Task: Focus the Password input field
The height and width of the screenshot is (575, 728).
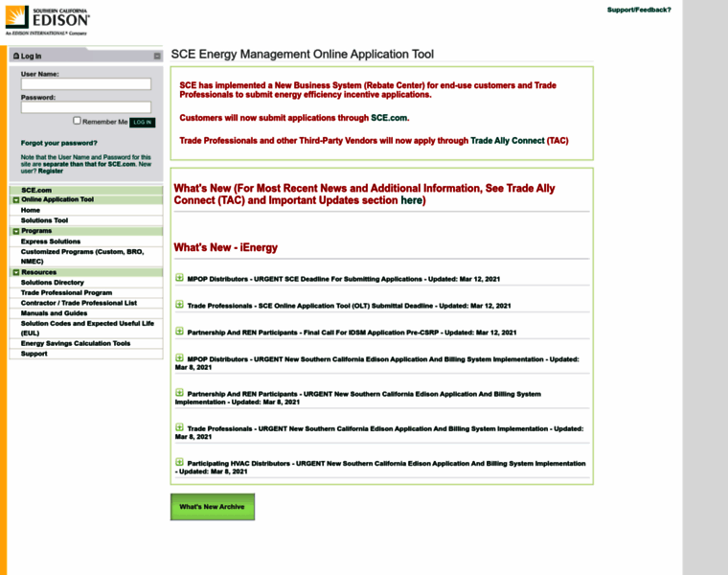Action: (86, 107)
